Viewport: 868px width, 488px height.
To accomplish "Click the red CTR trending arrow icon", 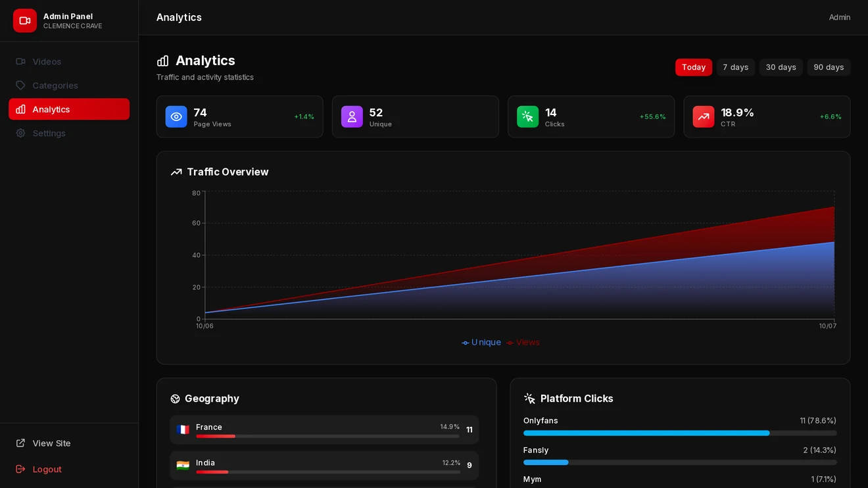I will tap(703, 116).
